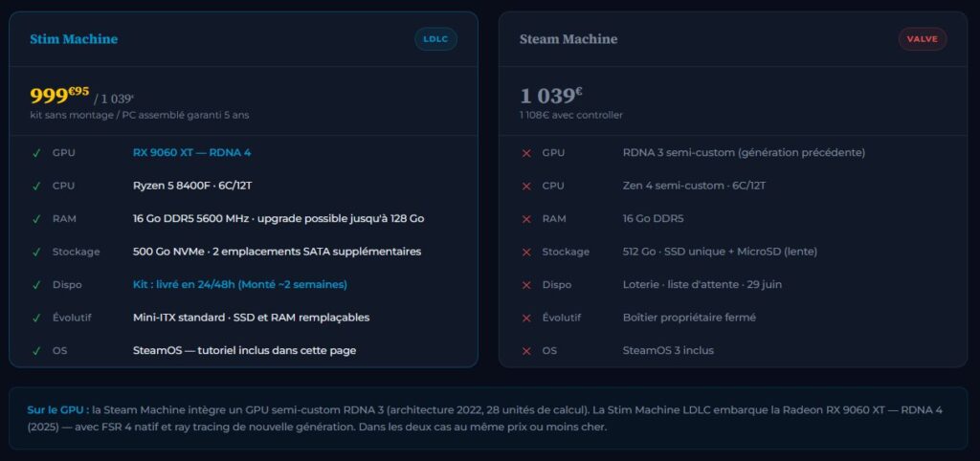Viewport: 980px width, 461px height.
Task: Click the blue RX 9060 XT — RDNA 4 text
Action: pyautogui.click(x=191, y=152)
